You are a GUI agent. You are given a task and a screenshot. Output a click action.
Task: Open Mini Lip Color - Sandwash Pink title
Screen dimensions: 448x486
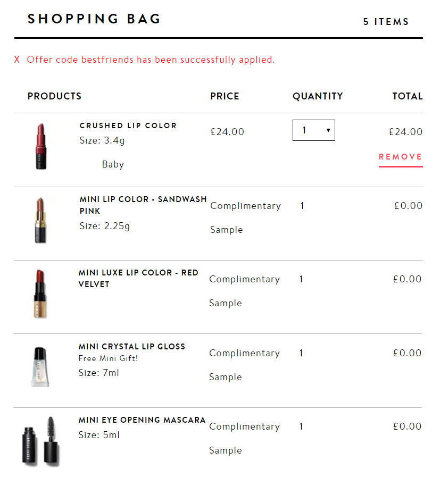(x=143, y=205)
